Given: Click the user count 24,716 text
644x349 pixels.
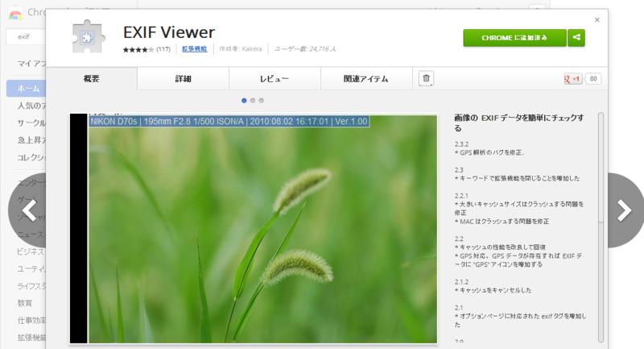Looking at the screenshot, I should [305, 49].
